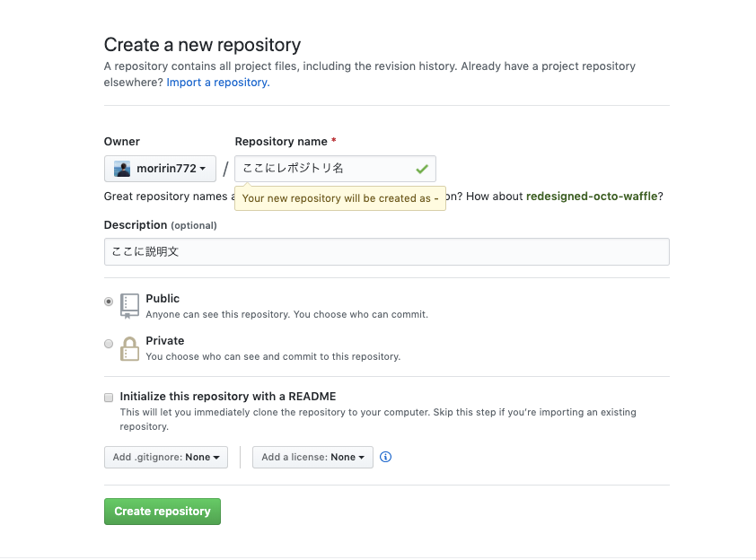Click the Private option label
Screen dimensions: 756x560
point(165,341)
